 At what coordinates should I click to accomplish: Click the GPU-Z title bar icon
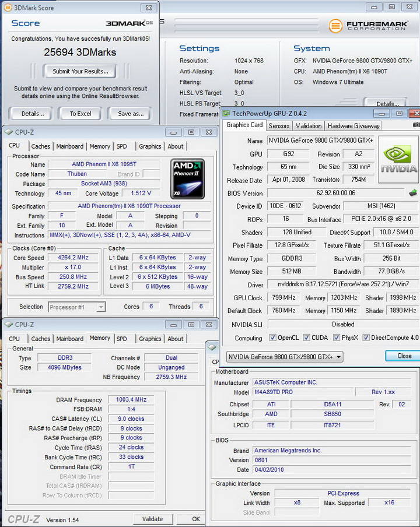226,113
